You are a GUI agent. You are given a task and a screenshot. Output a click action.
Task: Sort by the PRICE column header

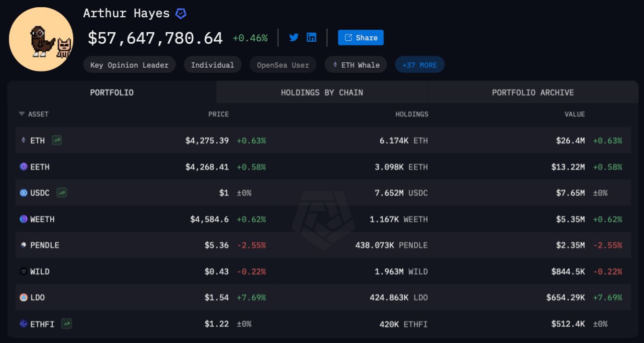[218, 114]
